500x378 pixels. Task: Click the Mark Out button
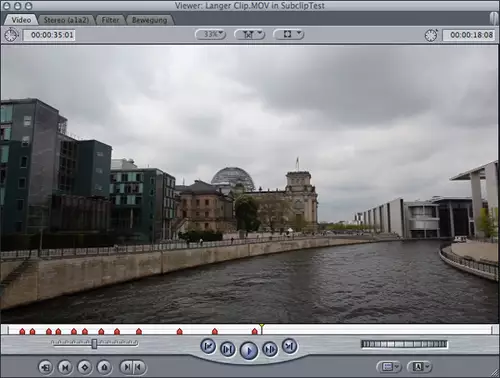tap(139, 367)
